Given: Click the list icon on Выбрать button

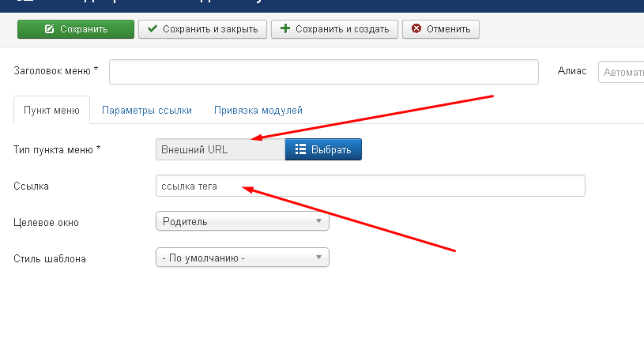Looking at the screenshot, I should 300,149.
